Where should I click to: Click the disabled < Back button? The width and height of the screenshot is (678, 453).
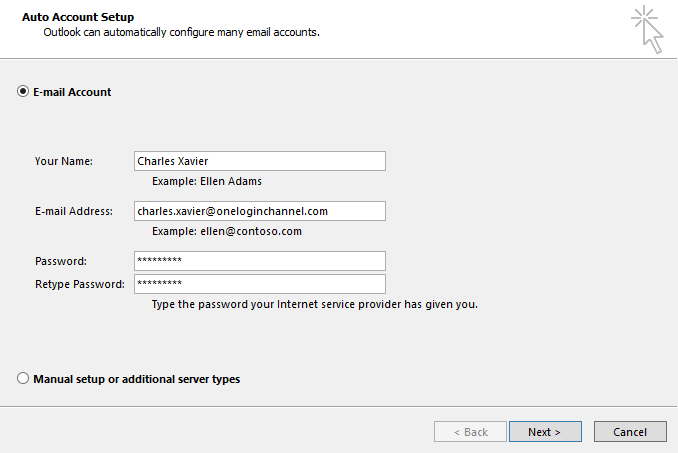470,431
